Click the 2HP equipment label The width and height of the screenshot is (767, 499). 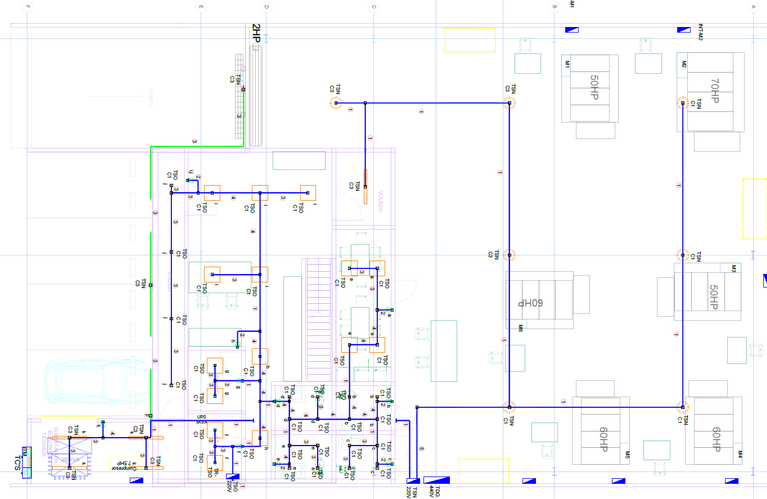[x=256, y=33]
